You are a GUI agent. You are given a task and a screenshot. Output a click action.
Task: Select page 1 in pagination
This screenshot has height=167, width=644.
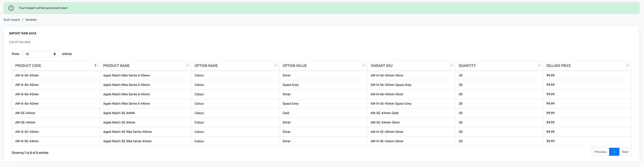coord(614,152)
